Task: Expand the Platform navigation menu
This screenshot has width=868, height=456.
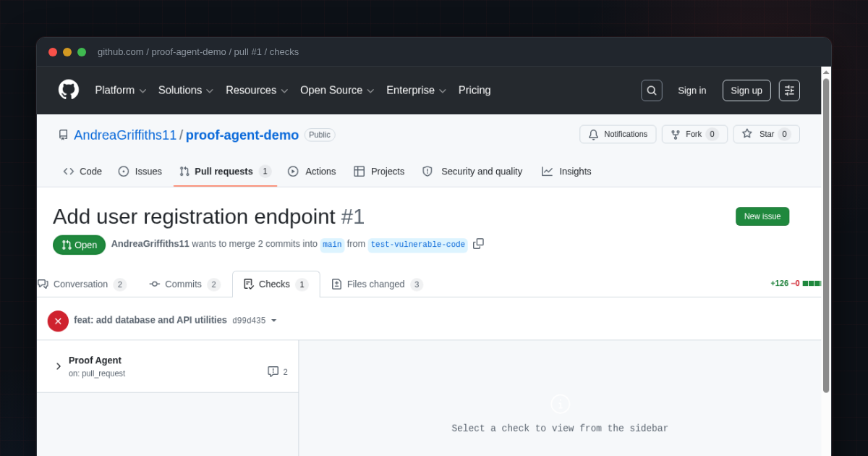Action: [x=120, y=90]
